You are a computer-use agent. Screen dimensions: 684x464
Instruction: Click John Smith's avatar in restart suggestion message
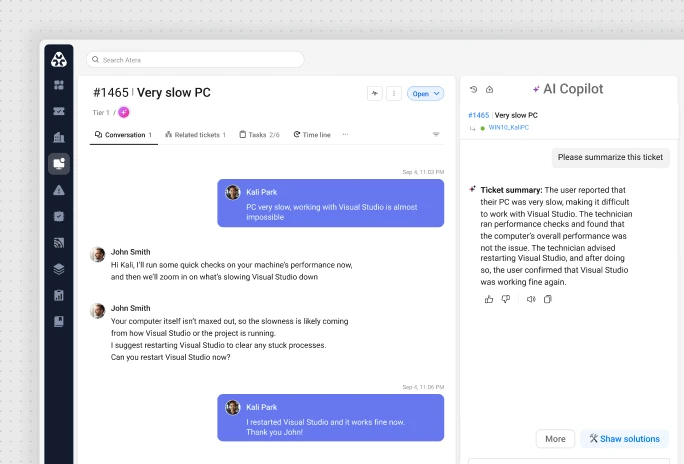pos(97,311)
